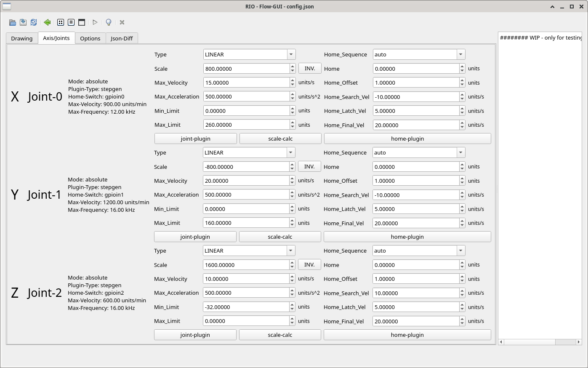Click the green back arrow icon

pos(47,22)
